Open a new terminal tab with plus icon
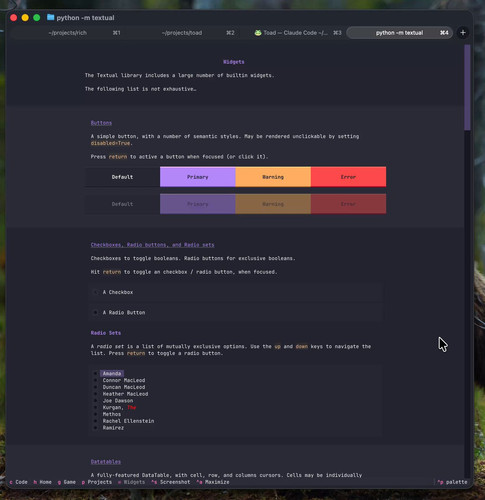485x500 pixels. click(x=463, y=33)
